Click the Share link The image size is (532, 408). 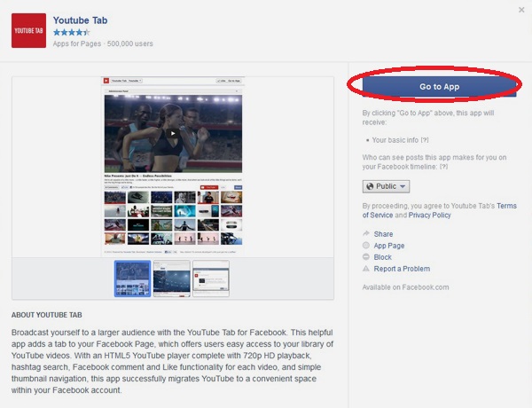[x=383, y=234]
